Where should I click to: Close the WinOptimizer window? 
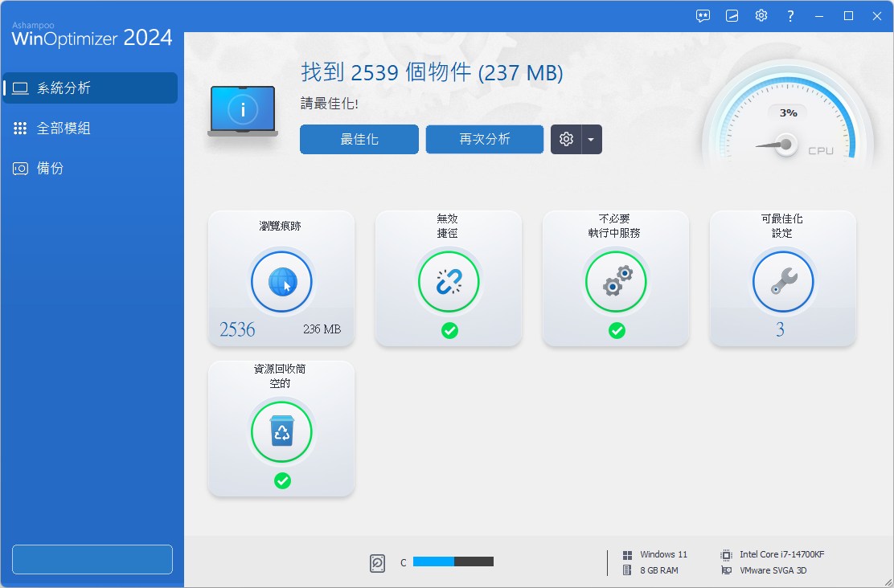click(x=877, y=16)
